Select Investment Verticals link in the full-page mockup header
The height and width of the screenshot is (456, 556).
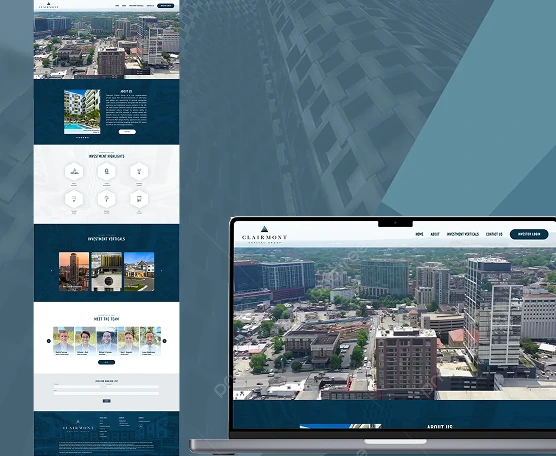click(x=136, y=6)
